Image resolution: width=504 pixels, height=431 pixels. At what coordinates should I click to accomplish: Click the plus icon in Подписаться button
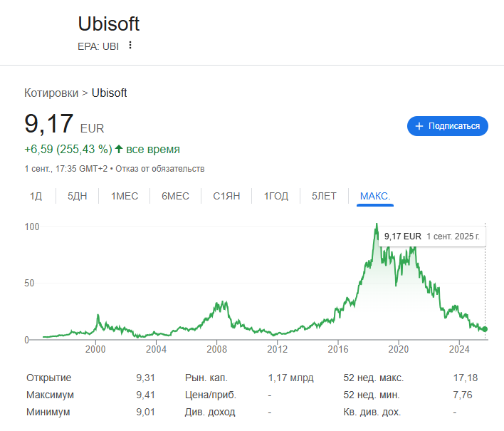coord(419,126)
